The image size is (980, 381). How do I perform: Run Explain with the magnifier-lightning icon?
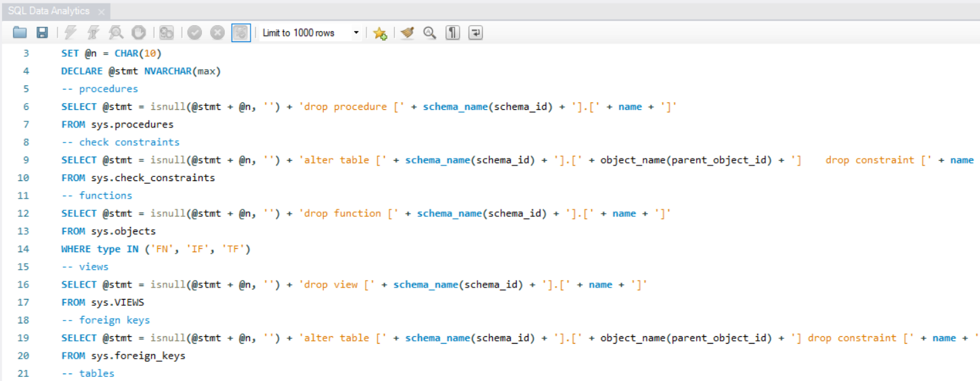116,33
